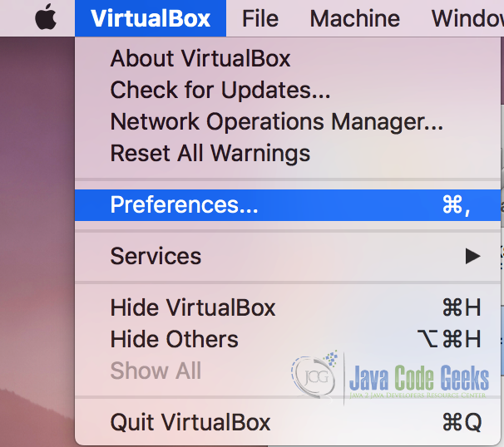The height and width of the screenshot is (447, 504).
Task: Click the Services submenu arrow
Action: pos(473,256)
